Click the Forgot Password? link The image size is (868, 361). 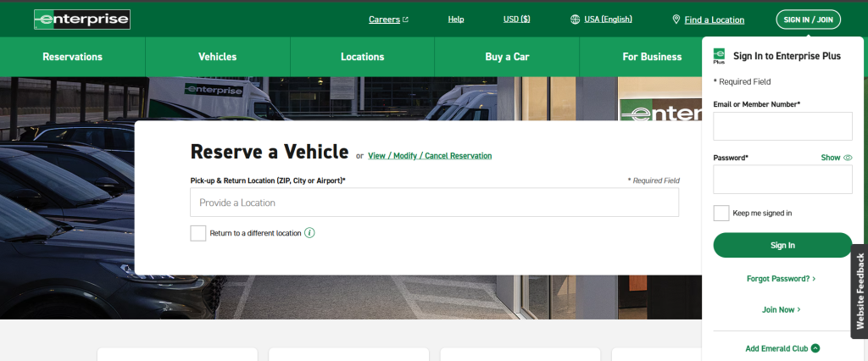(x=781, y=278)
